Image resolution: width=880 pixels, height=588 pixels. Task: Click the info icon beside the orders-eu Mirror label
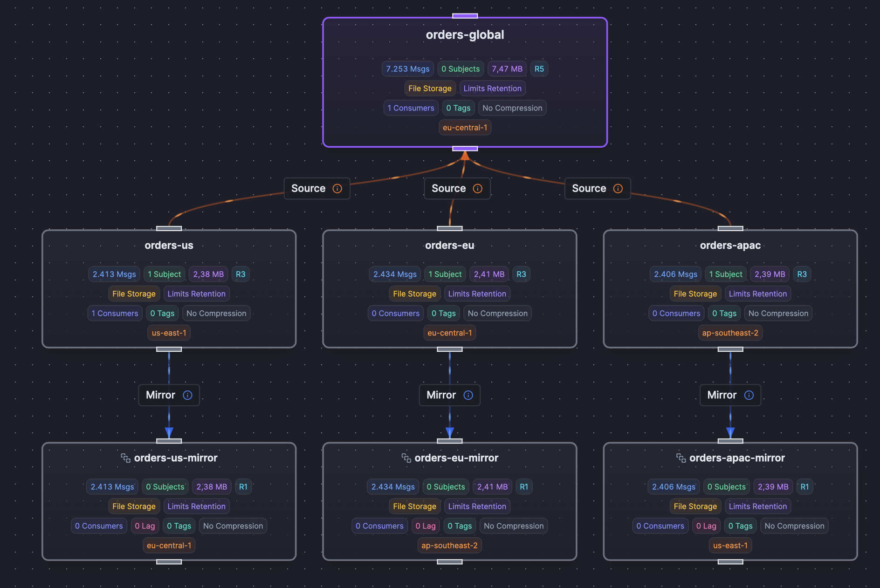click(468, 395)
